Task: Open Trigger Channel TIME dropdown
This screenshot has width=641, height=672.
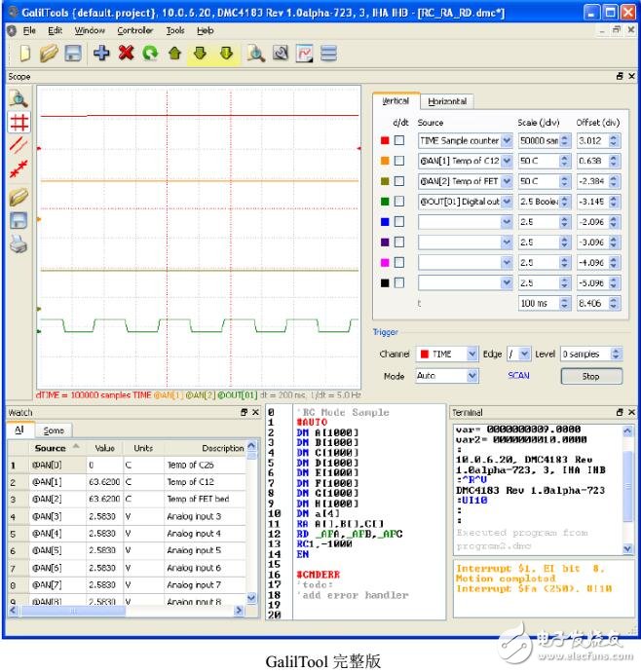Action: [472, 354]
